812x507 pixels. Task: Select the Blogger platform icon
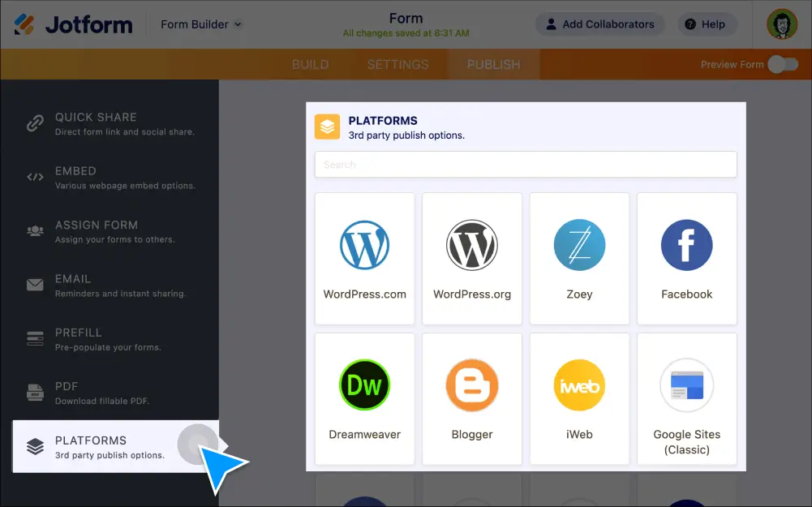pyautogui.click(x=471, y=385)
